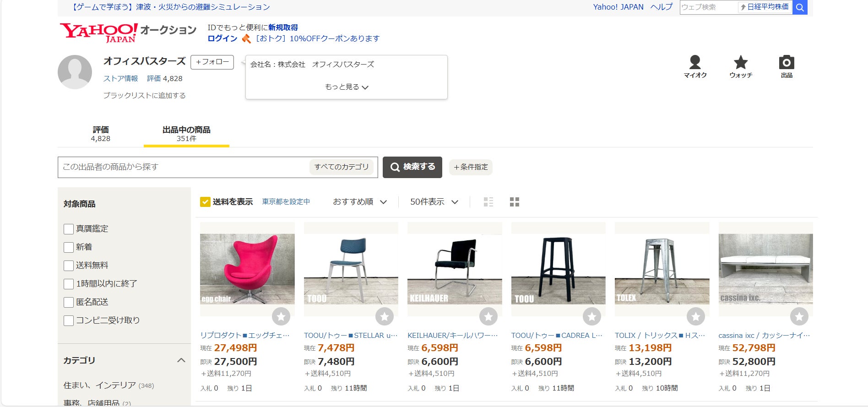Open the ストア情報 link
The width and height of the screenshot is (868, 407).
[x=120, y=79]
